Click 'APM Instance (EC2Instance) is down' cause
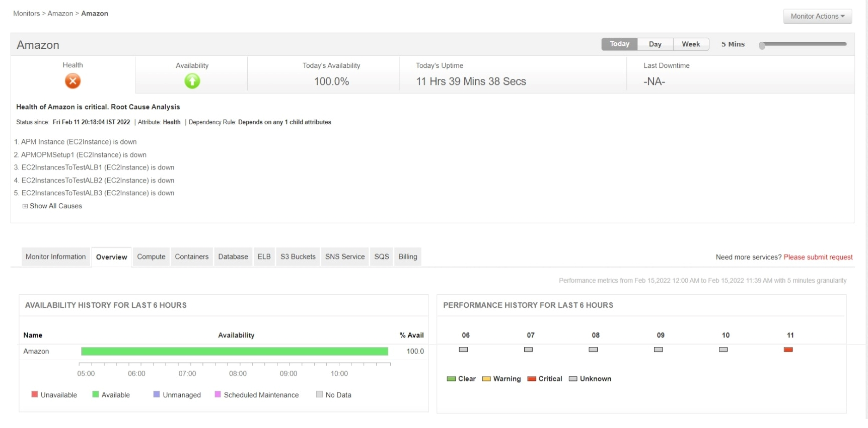Image resolution: width=868 pixels, height=428 pixels. pos(79,142)
